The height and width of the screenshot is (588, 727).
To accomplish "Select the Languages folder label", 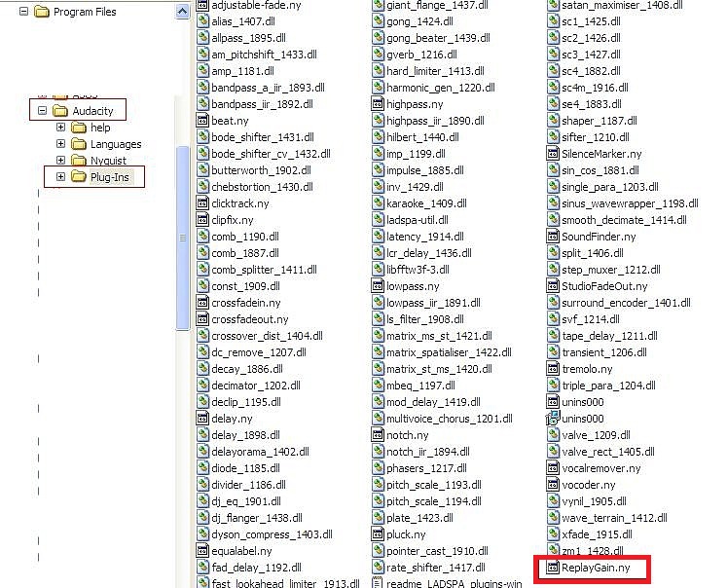I will point(115,144).
